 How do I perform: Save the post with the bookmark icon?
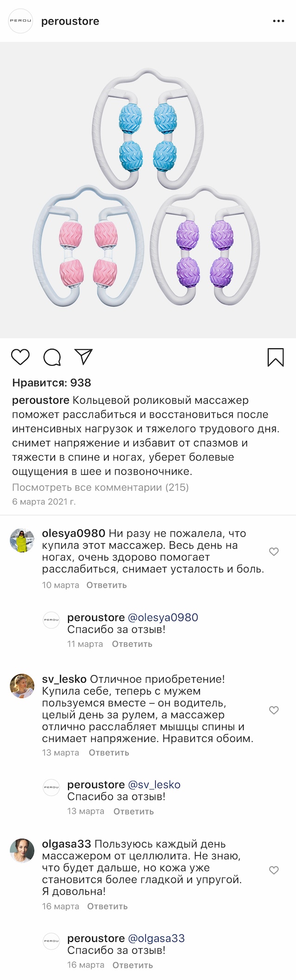click(x=276, y=357)
